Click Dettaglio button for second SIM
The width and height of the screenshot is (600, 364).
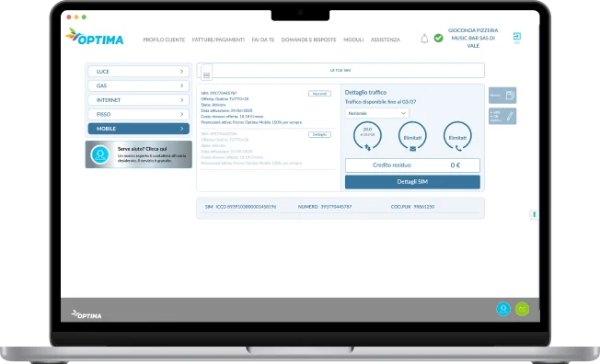pyautogui.click(x=319, y=134)
